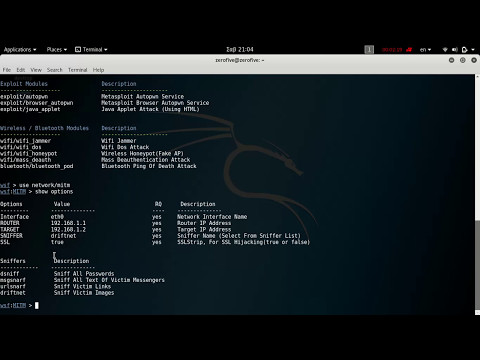The image size is (480, 360).
Task: Click the text Mass Deauthentication Attack
Action: [x=146, y=160]
